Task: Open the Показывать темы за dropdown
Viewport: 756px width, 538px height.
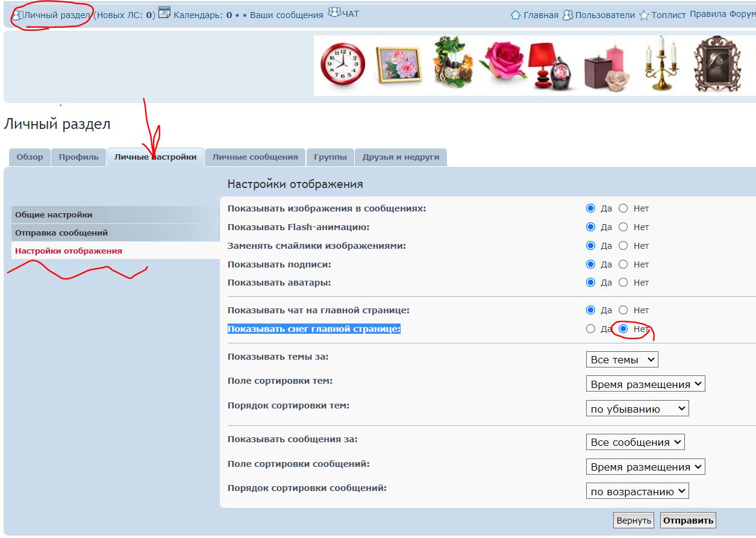Action: click(x=622, y=360)
